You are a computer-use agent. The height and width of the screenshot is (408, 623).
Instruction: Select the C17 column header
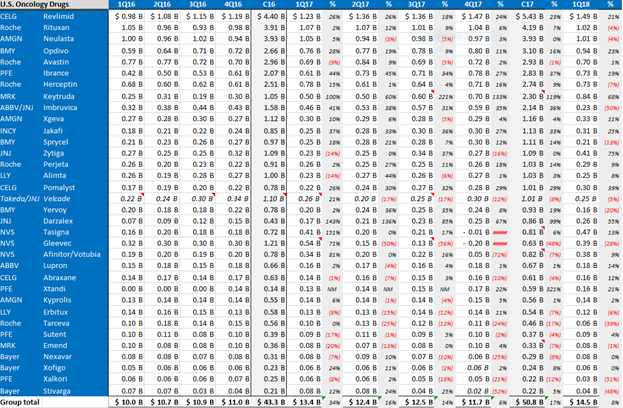coord(532,5)
